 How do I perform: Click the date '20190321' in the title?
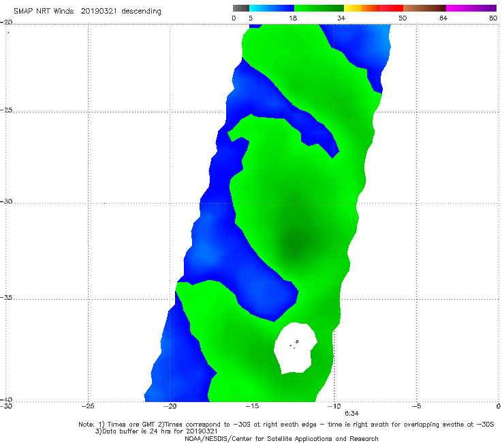[x=98, y=12]
